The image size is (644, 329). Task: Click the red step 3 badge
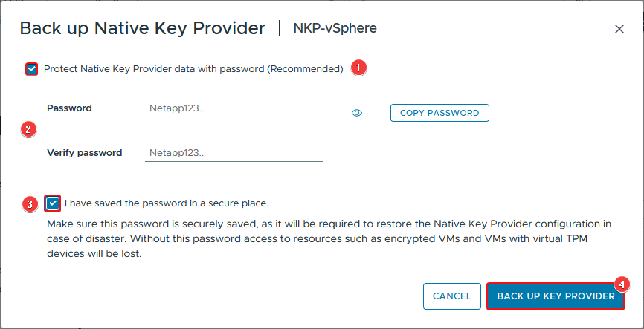[x=30, y=204]
